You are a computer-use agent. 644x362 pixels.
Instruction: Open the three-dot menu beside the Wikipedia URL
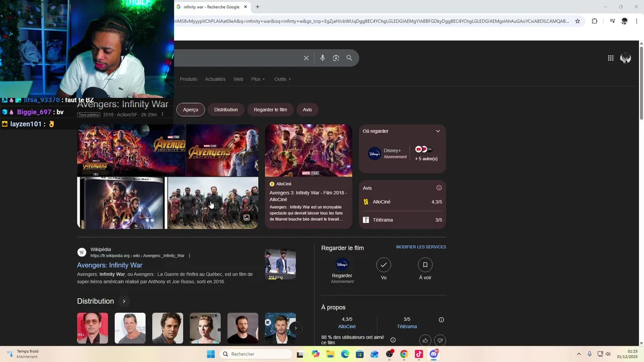tap(189, 256)
